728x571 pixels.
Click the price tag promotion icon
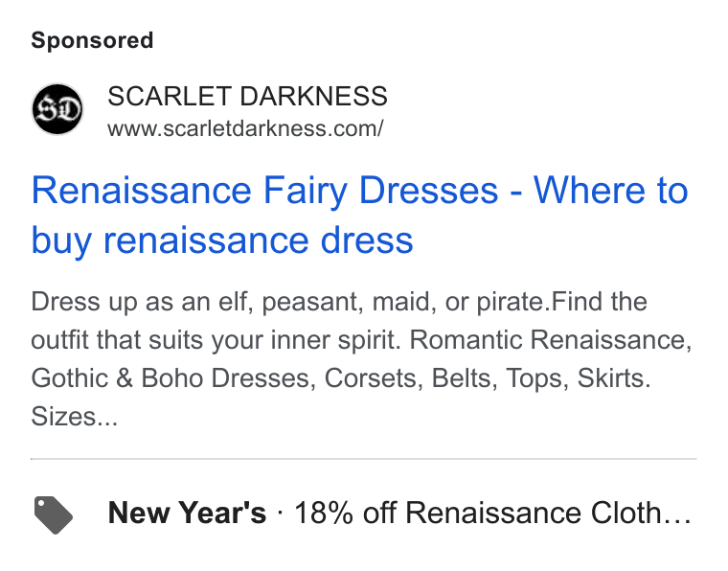(x=54, y=514)
